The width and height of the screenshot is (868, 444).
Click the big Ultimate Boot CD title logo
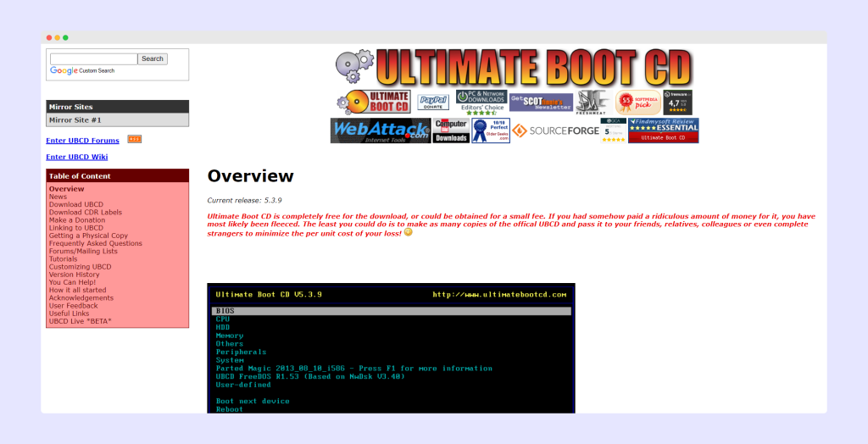coord(515,68)
